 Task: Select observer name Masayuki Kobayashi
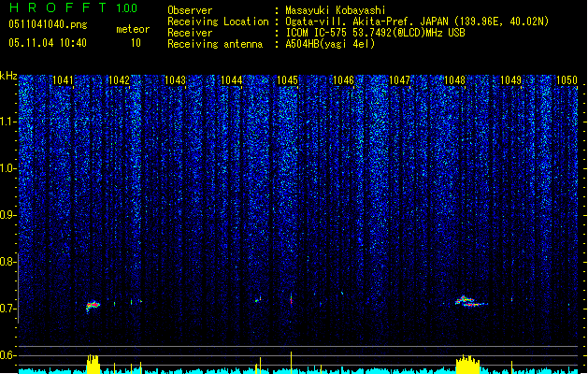tap(336, 10)
